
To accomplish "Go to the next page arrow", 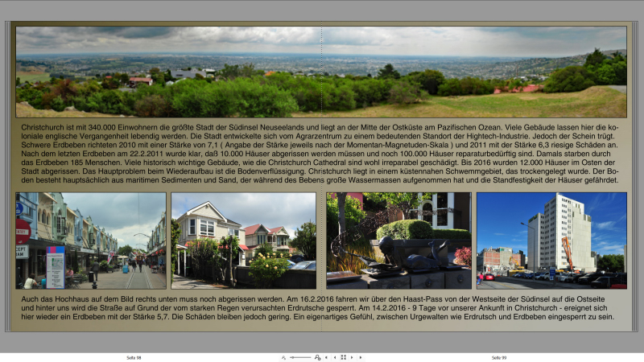I will (352, 357).
